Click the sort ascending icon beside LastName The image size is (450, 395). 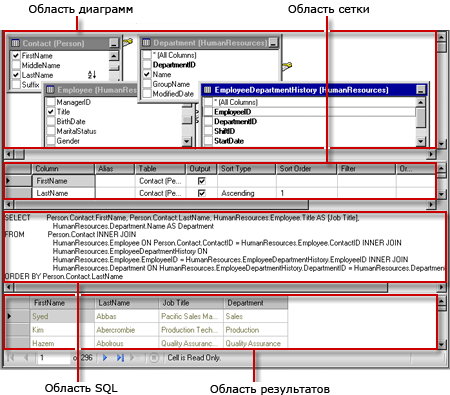click(92, 75)
